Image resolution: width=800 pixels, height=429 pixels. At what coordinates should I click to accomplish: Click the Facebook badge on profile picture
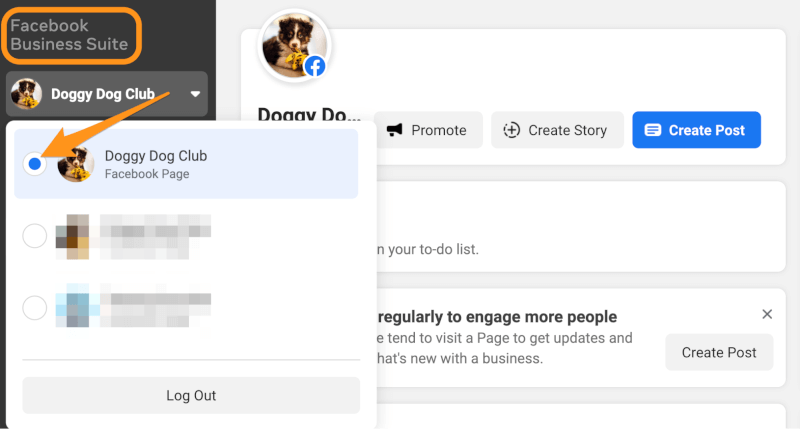[x=315, y=66]
